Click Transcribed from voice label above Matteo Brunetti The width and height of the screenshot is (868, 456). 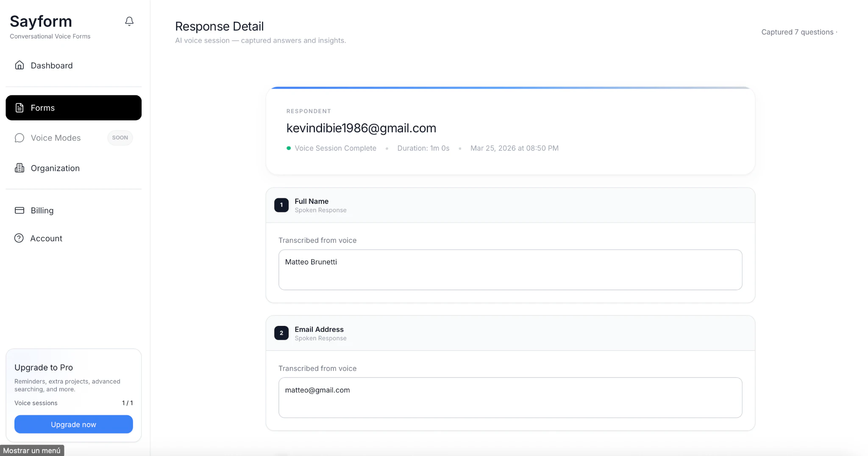pyautogui.click(x=317, y=240)
